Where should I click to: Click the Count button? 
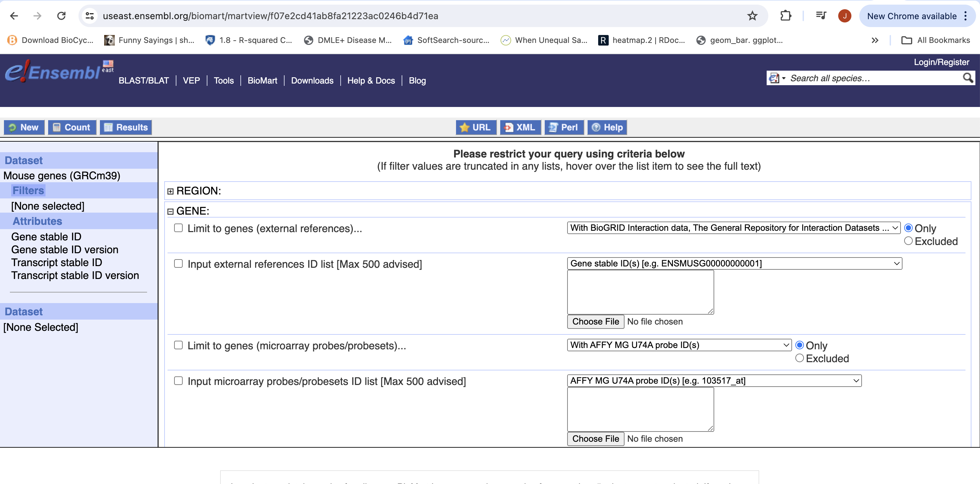pyautogui.click(x=72, y=127)
